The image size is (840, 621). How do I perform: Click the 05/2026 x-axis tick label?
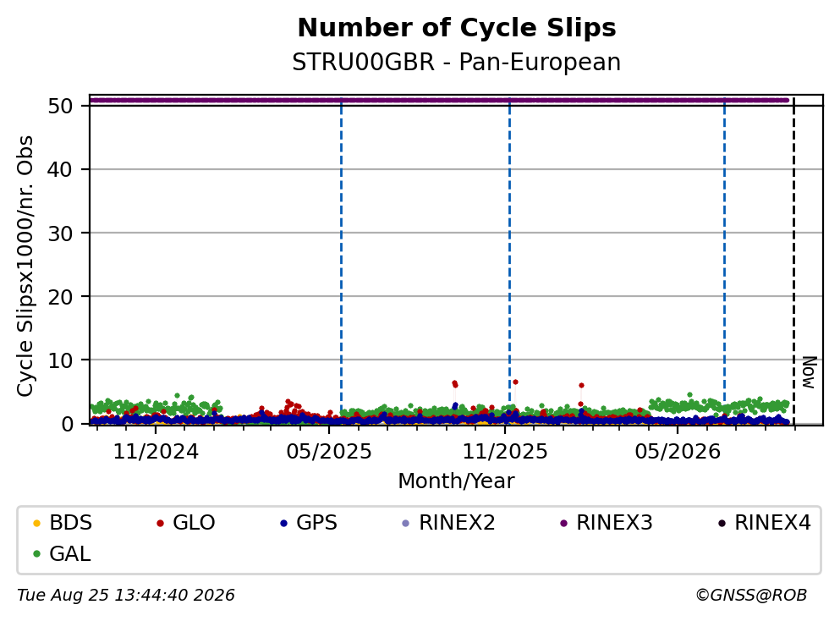pos(678,452)
